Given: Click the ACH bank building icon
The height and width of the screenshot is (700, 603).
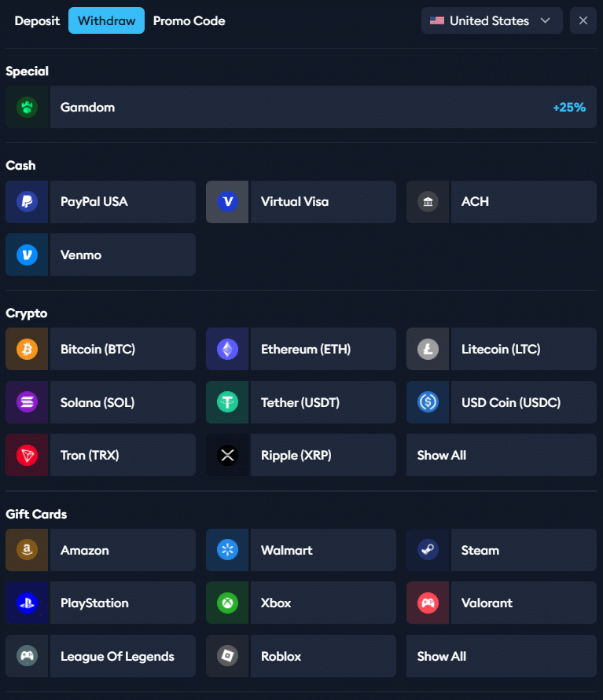Looking at the screenshot, I should coord(428,202).
